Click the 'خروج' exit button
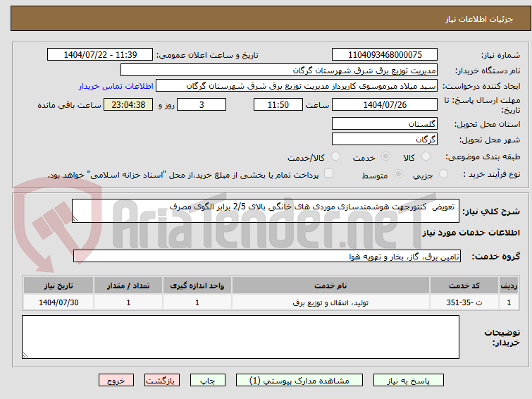 (x=116, y=380)
